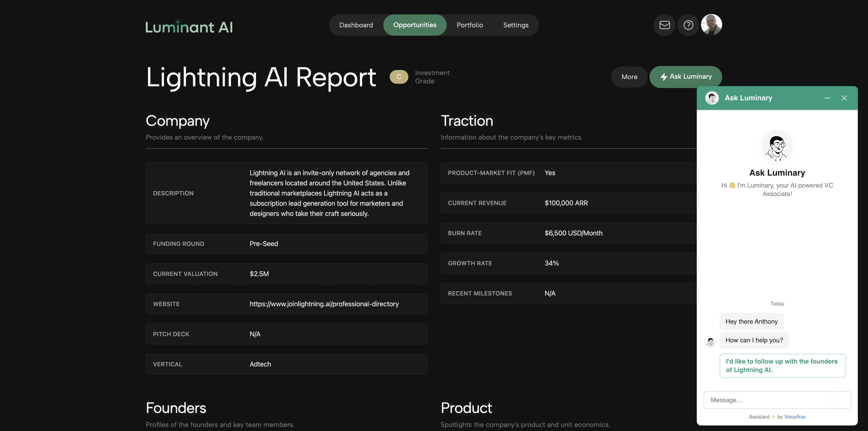Click the Product section heading
The width and height of the screenshot is (868, 431).
coord(466,408)
